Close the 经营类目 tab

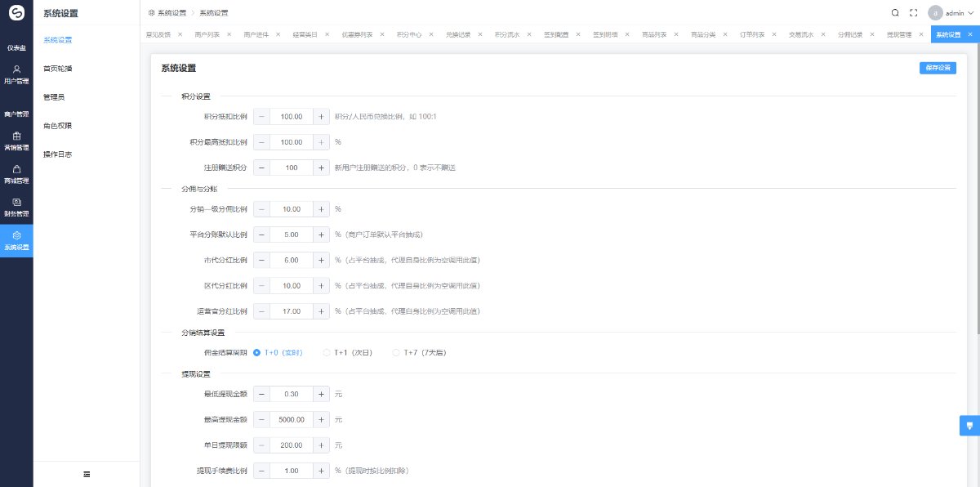(327, 35)
